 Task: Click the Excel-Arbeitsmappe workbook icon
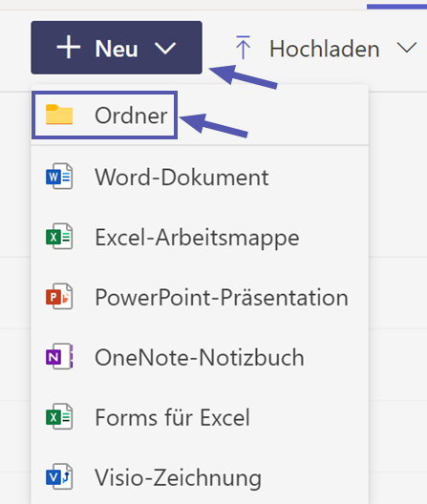coord(59,237)
